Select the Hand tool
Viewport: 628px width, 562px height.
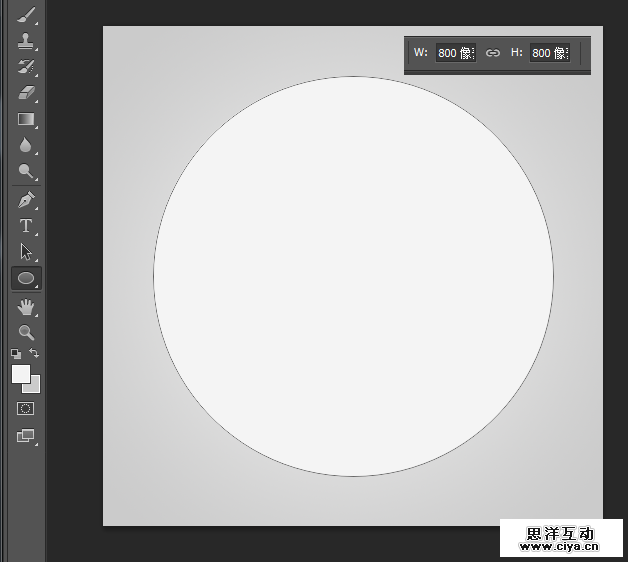(x=26, y=307)
